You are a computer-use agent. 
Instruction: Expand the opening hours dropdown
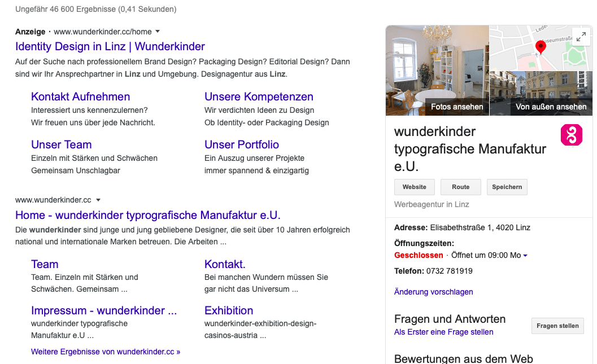(525, 256)
